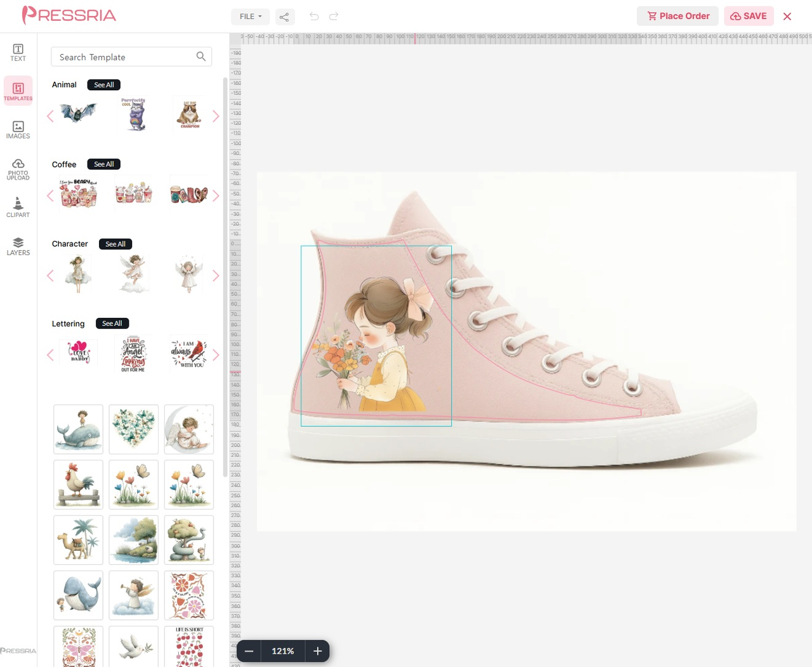Open the Text tool panel

tap(18, 53)
